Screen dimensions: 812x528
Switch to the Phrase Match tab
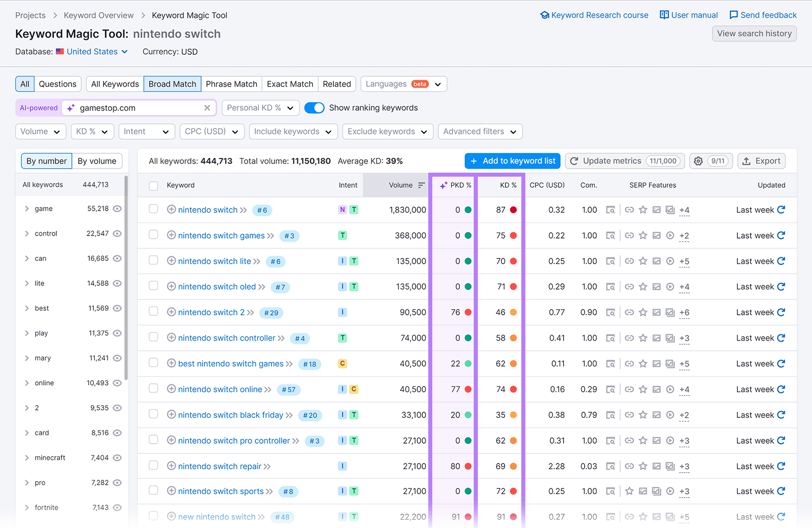click(x=231, y=84)
